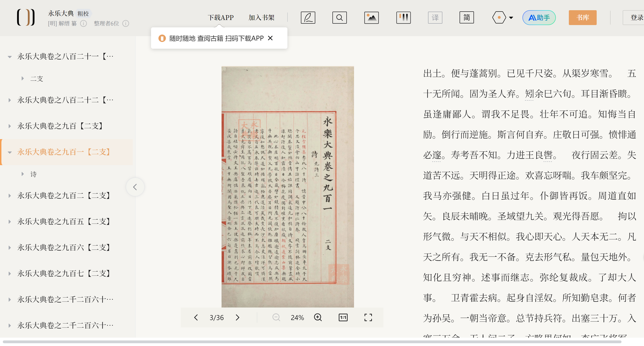Click 加入书架 in the top bar
The image size is (644, 346).
(261, 17)
